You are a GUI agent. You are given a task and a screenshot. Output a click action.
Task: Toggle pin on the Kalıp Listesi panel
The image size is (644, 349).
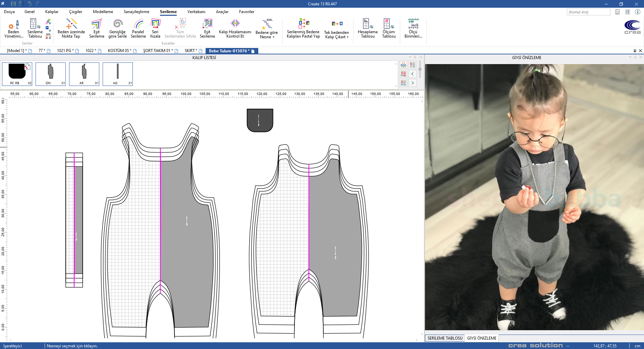pyautogui.click(x=415, y=57)
